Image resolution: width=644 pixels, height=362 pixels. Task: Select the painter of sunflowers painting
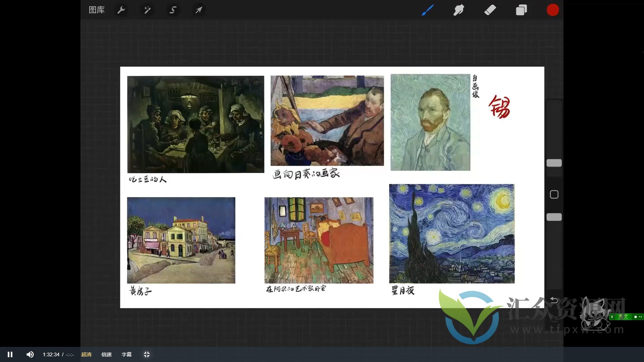[327, 120]
